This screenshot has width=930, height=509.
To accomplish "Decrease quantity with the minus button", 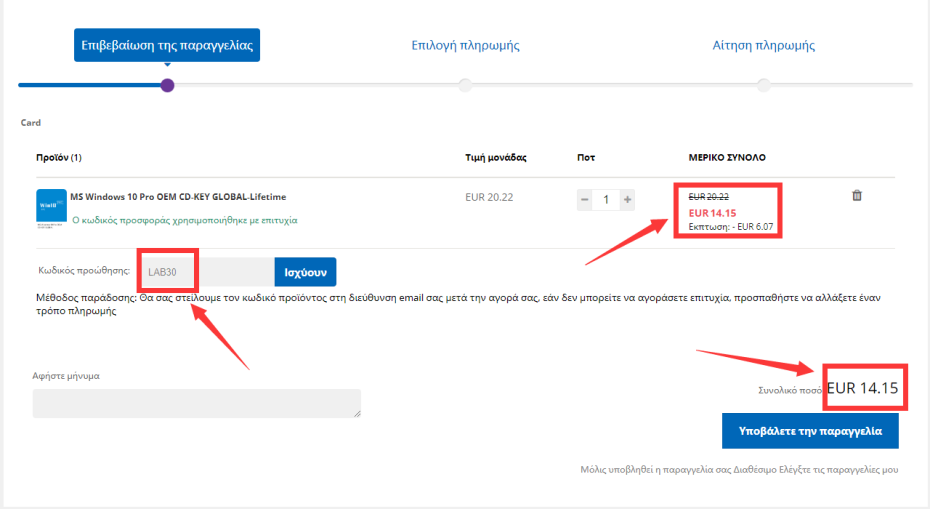I will point(585,200).
